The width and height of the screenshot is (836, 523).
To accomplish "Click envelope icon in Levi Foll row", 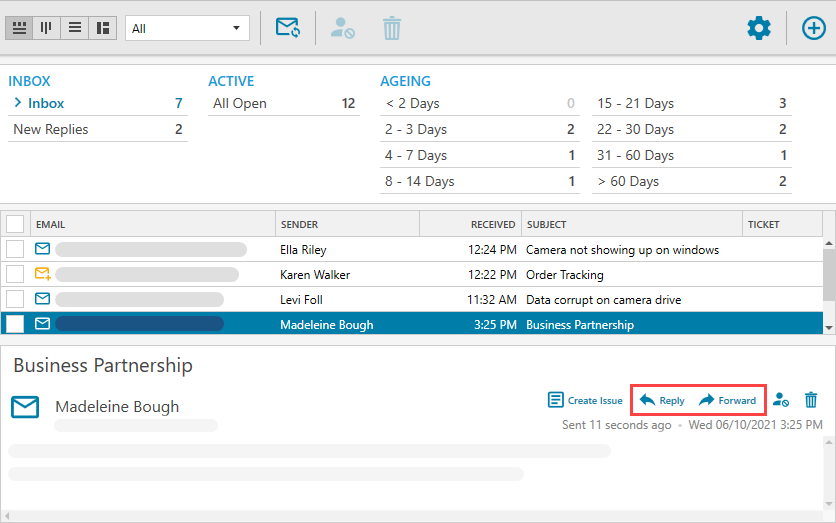I will [x=42, y=299].
